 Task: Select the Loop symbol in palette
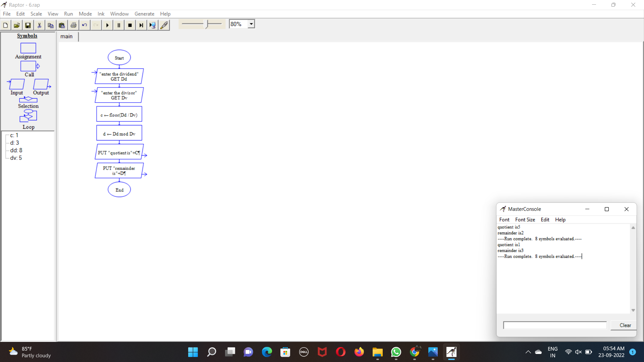[x=28, y=116]
